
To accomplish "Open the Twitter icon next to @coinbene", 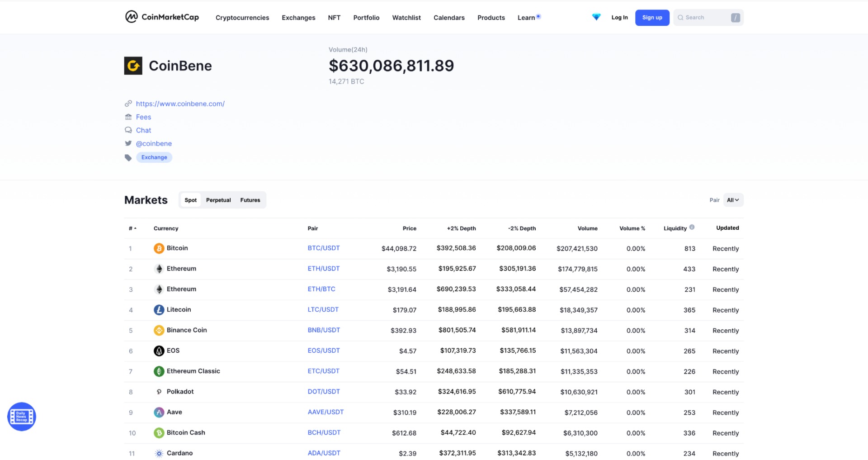I will [x=128, y=143].
